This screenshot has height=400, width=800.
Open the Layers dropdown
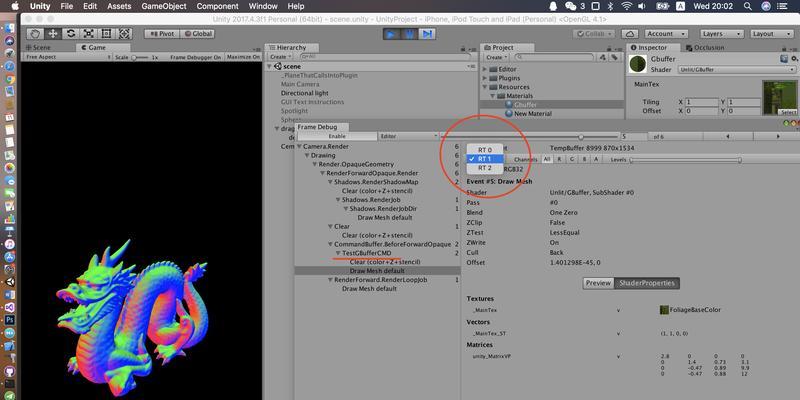click(720, 34)
